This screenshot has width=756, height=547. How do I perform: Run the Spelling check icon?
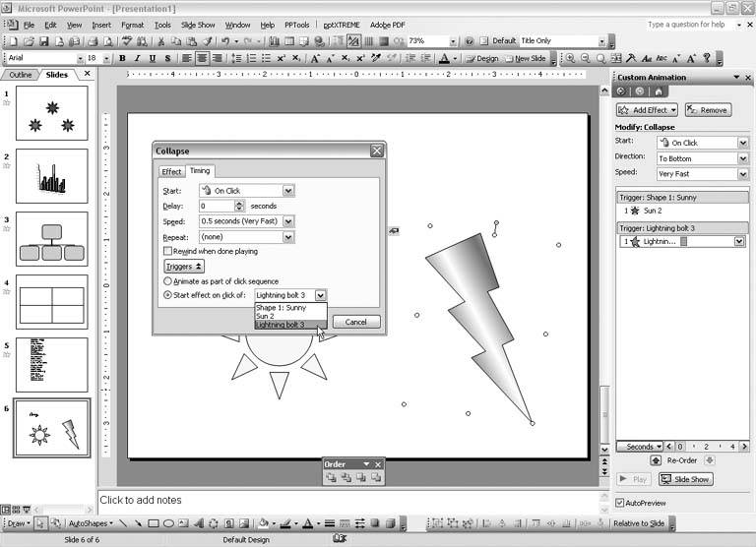tap(126, 41)
